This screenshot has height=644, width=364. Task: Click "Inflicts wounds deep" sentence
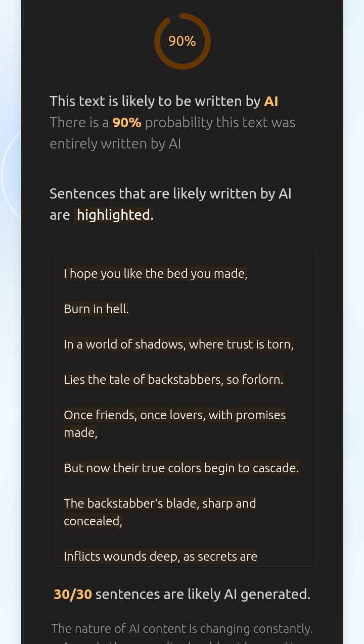161,556
